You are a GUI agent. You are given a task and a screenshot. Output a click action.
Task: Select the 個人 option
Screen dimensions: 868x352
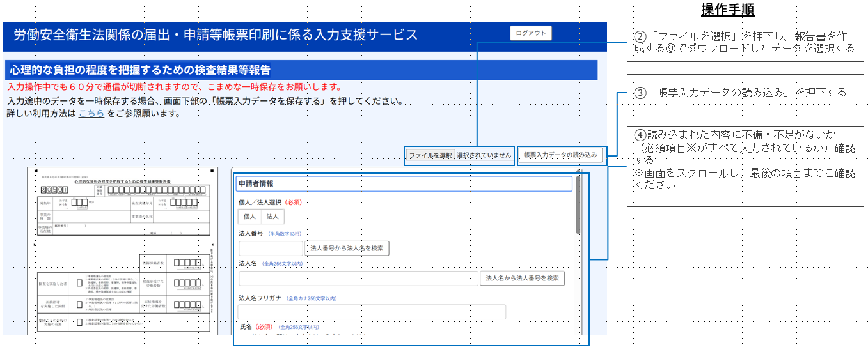(249, 217)
